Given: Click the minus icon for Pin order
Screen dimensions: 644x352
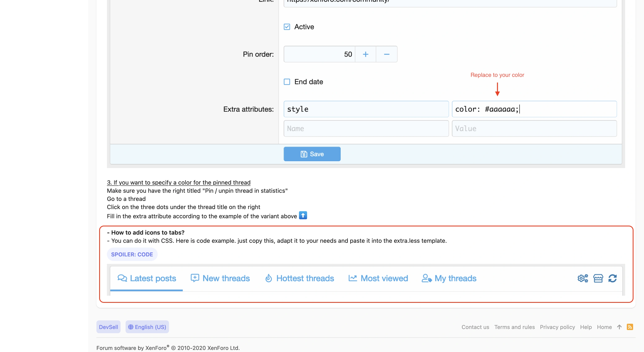Looking at the screenshot, I should pyautogui.click(x=387, y=54).
